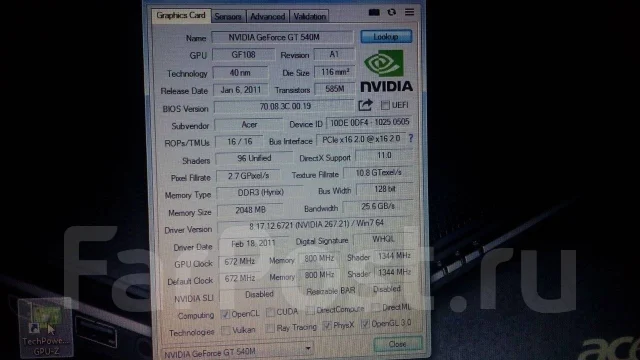This screenshot has width=640, height=360.
Task: Click the Digital Signature field WHQL
Action: click(384, 240)
